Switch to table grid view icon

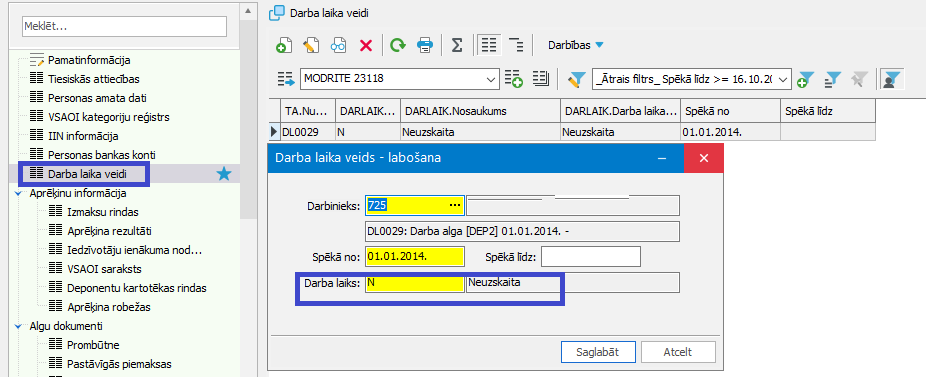tap(488, 46)
